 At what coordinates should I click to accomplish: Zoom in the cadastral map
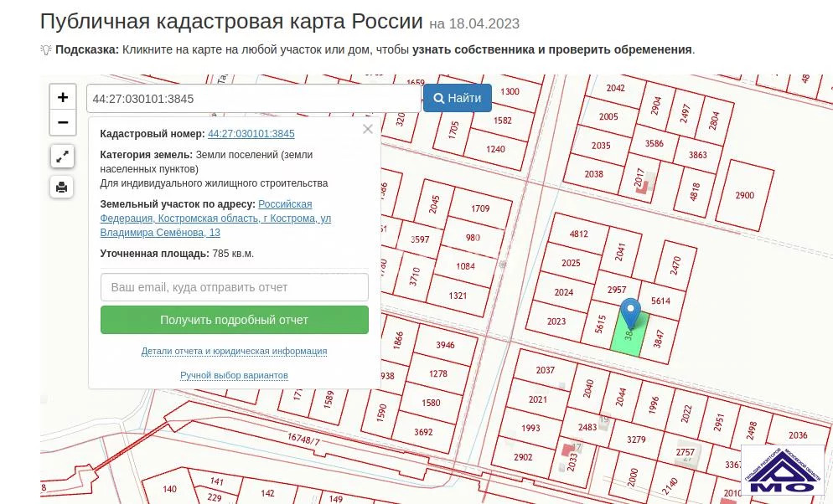click(63, 97)
